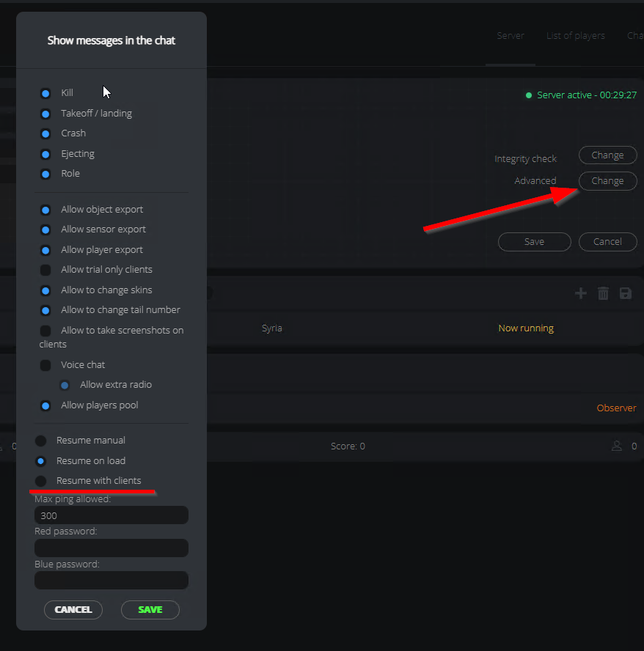
Task: Open the Server tab
Action: coord(511,36)
